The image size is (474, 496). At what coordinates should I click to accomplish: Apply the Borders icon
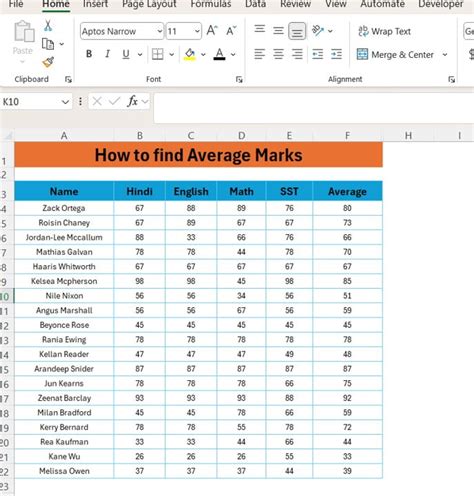[157, 54]
